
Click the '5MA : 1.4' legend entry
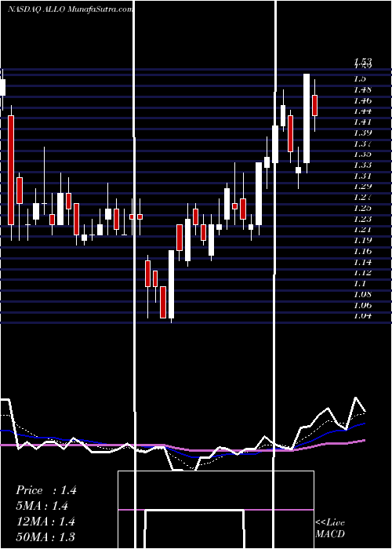[x=42, y=506]
